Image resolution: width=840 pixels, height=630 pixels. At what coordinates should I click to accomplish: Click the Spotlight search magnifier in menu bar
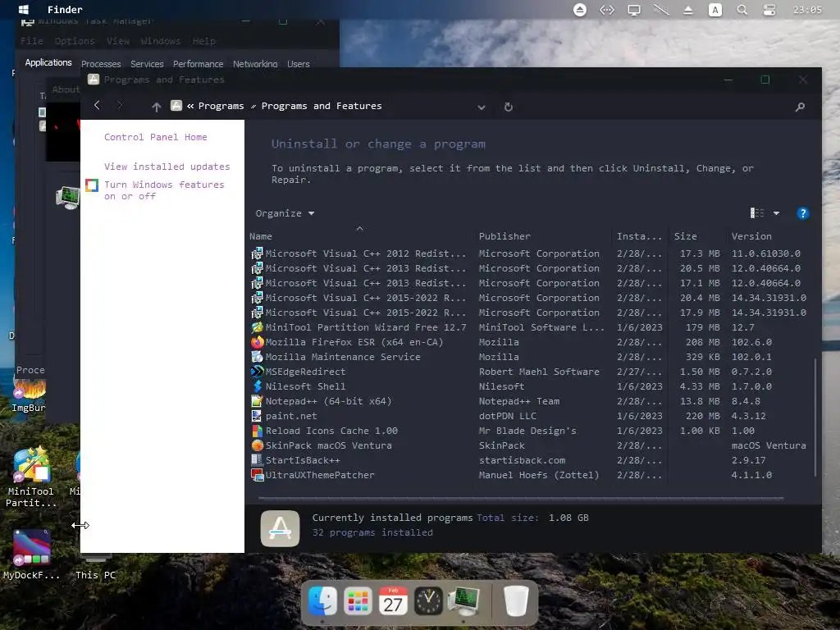[742, 10]
